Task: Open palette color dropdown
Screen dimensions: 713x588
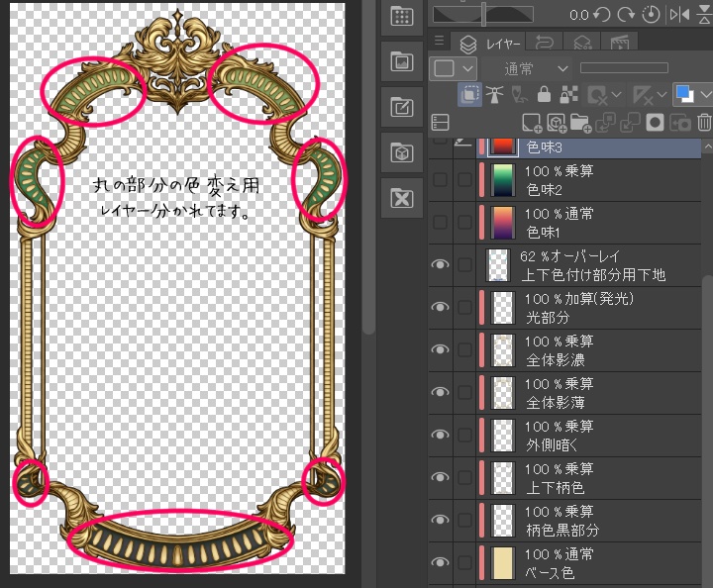Action: (453, 68)
